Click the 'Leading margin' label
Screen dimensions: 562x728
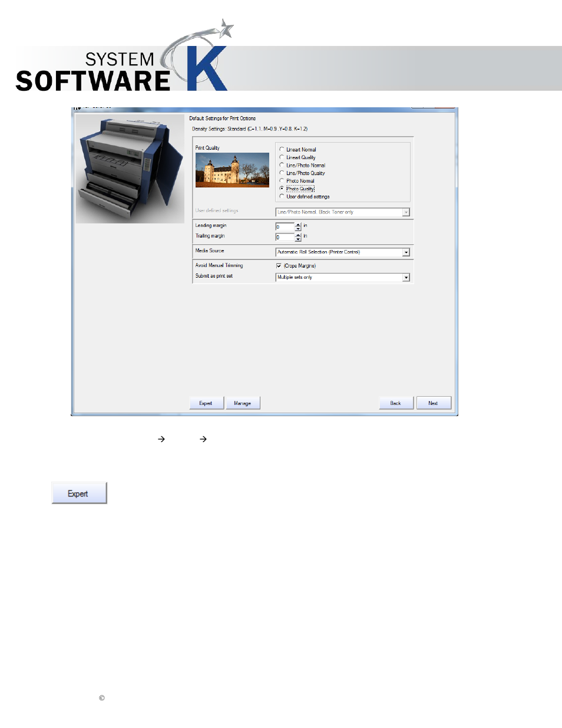click(211, 226)
